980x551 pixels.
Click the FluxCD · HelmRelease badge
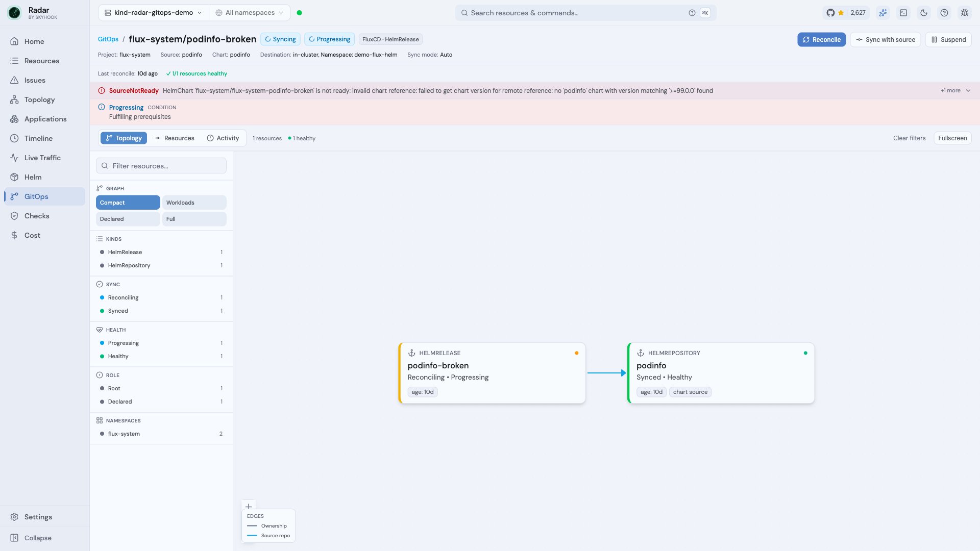coord(390,39)
